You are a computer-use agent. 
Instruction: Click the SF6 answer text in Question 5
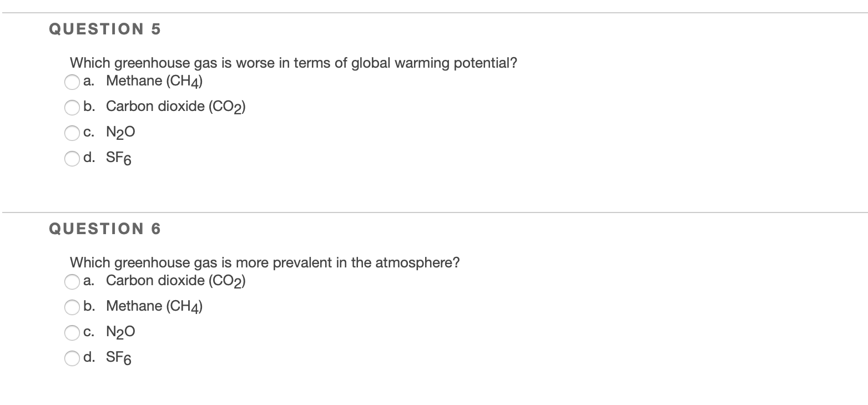point(119,158)
